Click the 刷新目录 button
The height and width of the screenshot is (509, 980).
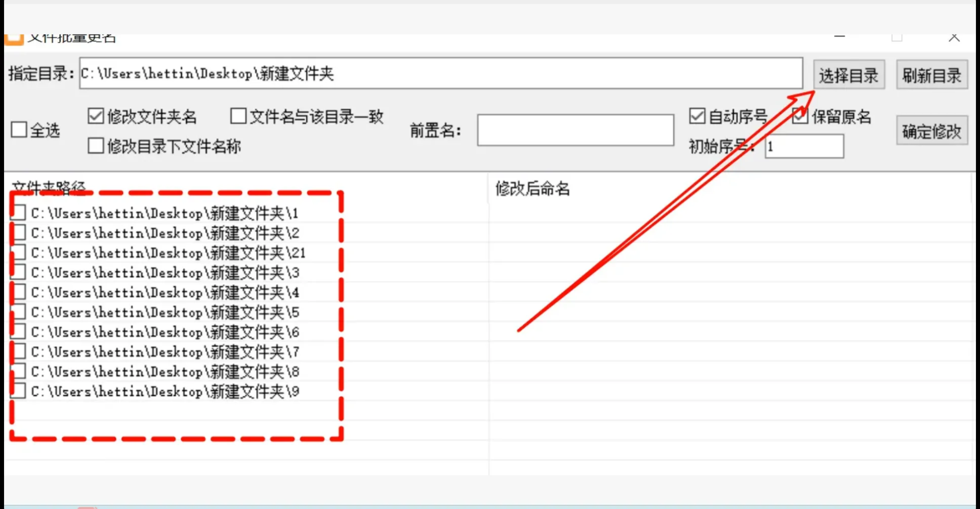tap(931, 74)
